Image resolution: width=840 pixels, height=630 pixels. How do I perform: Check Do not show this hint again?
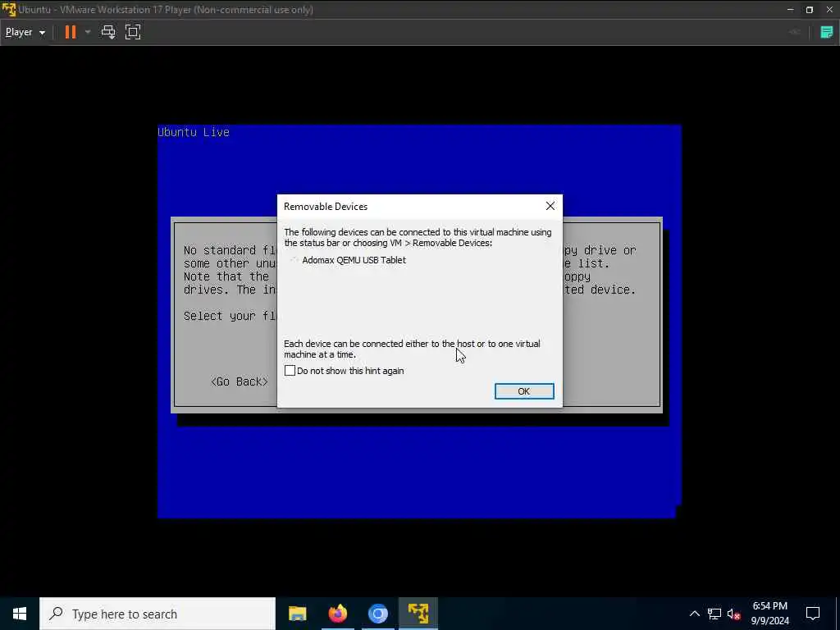point(290,371)
